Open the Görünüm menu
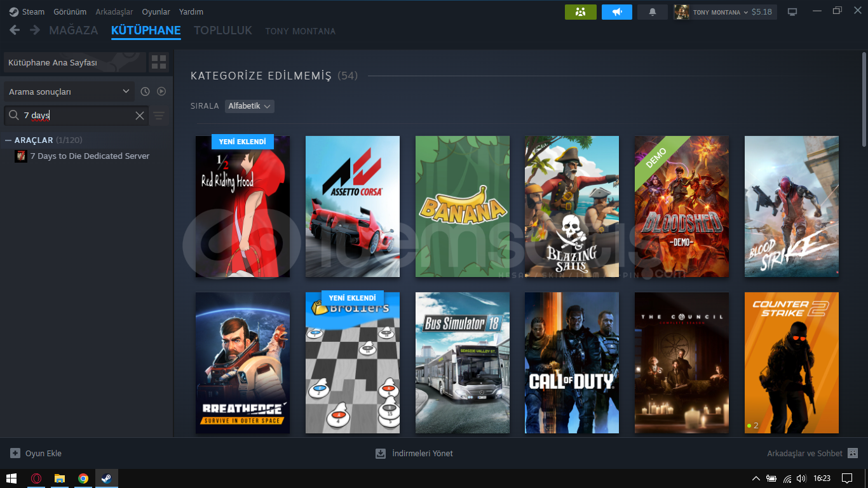Image resolution: width=868 pixels, height=488 pixels. 70,11
